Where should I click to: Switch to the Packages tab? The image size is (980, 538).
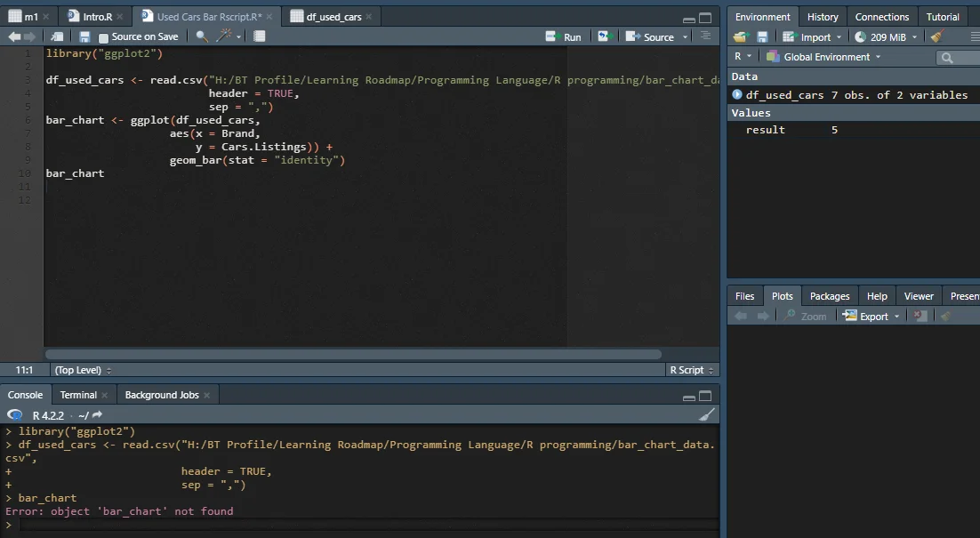click(829, 296)
